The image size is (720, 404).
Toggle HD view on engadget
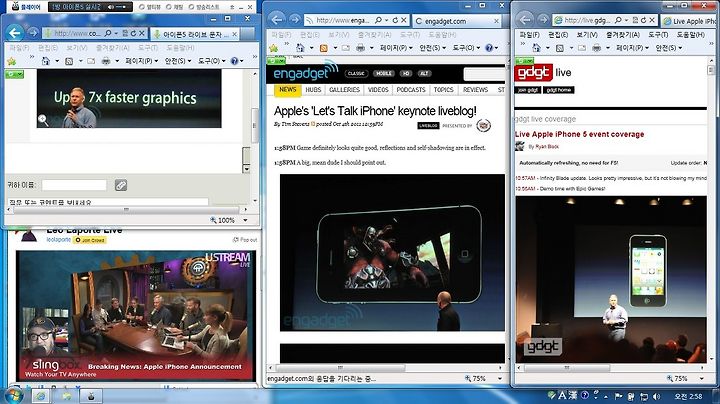(406, 73)
